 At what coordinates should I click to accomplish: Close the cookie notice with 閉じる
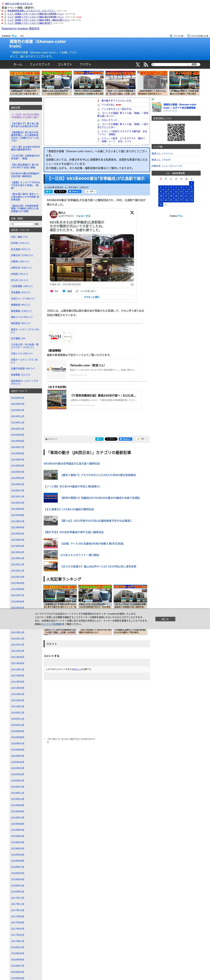coord(165,619)
